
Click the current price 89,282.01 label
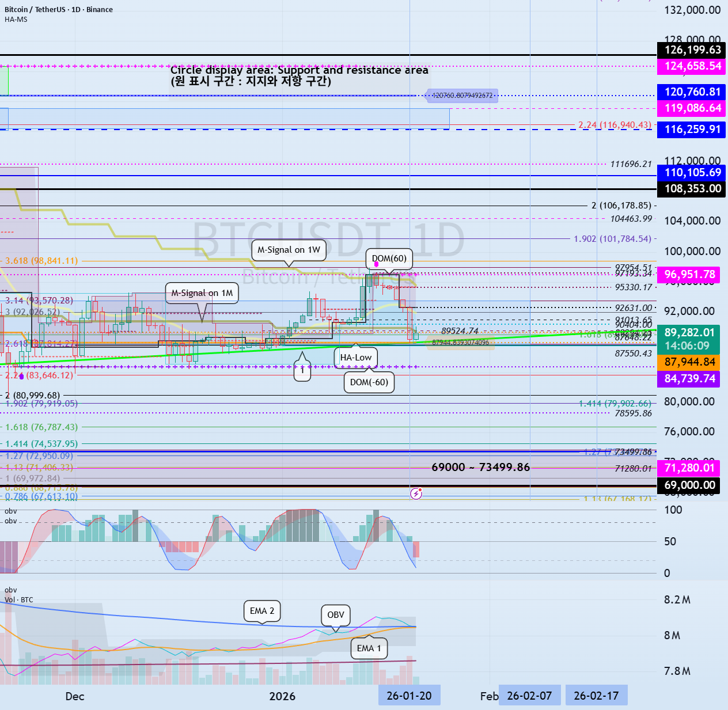(x=689, y=339)
